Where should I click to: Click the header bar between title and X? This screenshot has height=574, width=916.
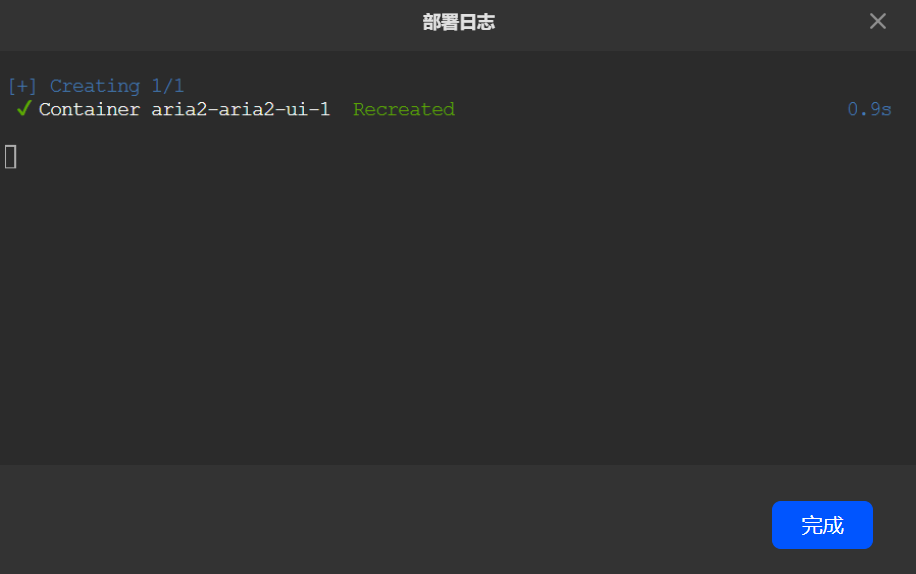coord(680,22)
